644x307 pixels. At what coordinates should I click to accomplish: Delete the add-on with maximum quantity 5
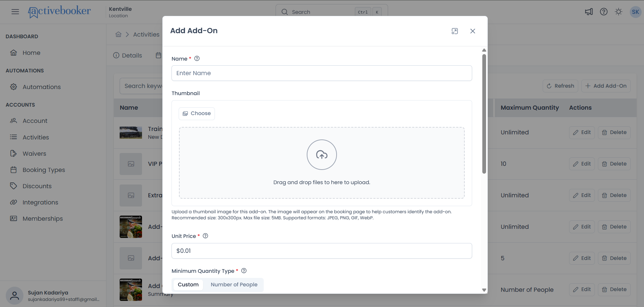pos(614,258)
